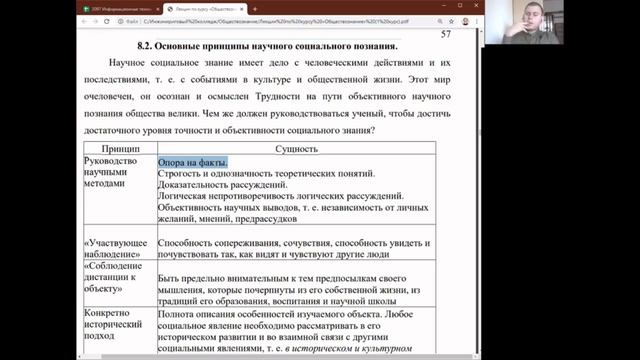Click the table header 'Принцип'
Screen dimensions: 640x360
pyautogui.click(x=120, y=149)
